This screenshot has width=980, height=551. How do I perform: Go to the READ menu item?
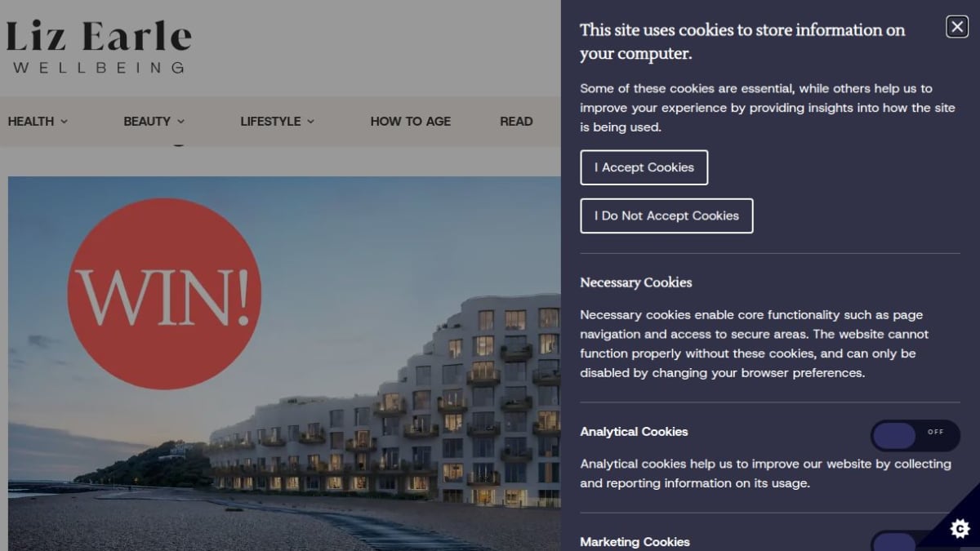click(516, 121)
